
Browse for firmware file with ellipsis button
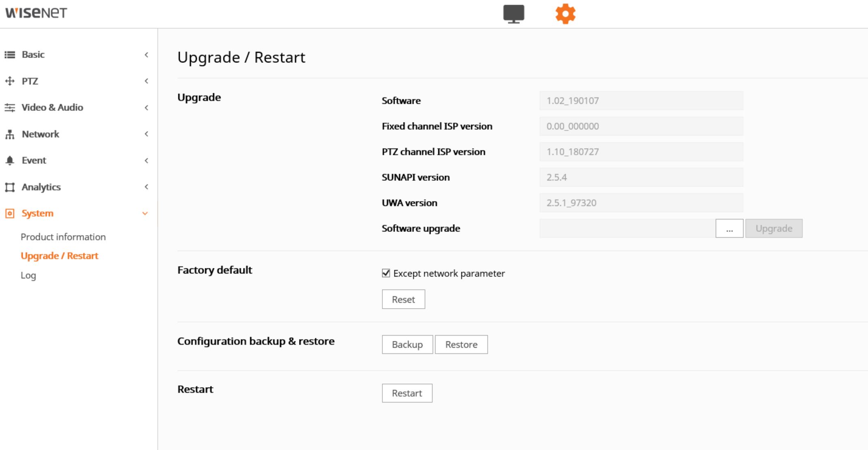pos(729,229)
